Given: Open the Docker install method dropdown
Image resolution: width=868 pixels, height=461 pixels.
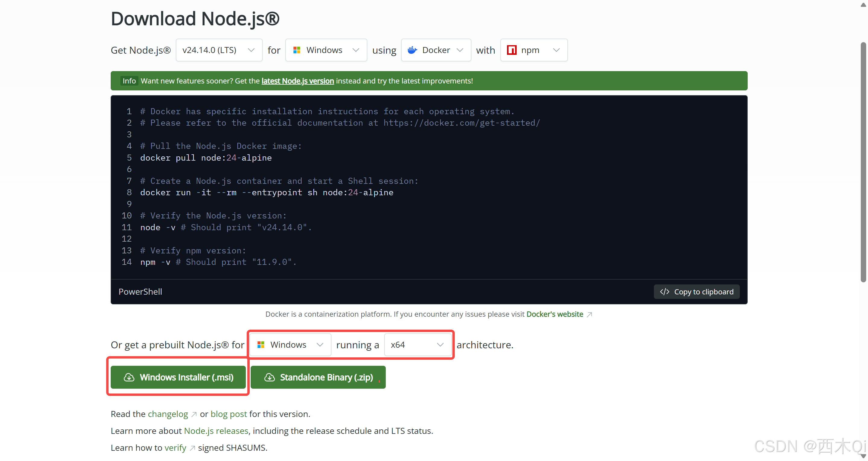Looking at the screenshot, I should point(436,50).
